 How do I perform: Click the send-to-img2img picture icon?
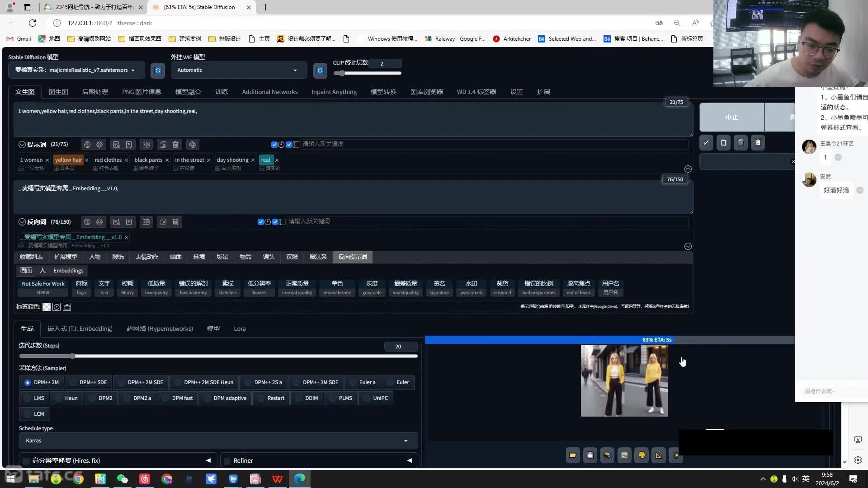tap(624, 455)
